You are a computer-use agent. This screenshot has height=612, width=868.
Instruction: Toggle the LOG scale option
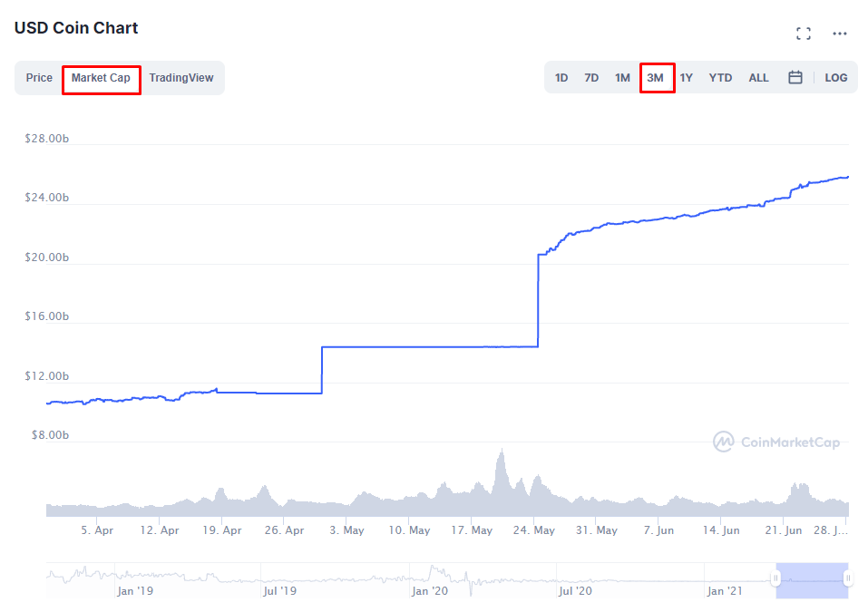[x=836, y=78]
